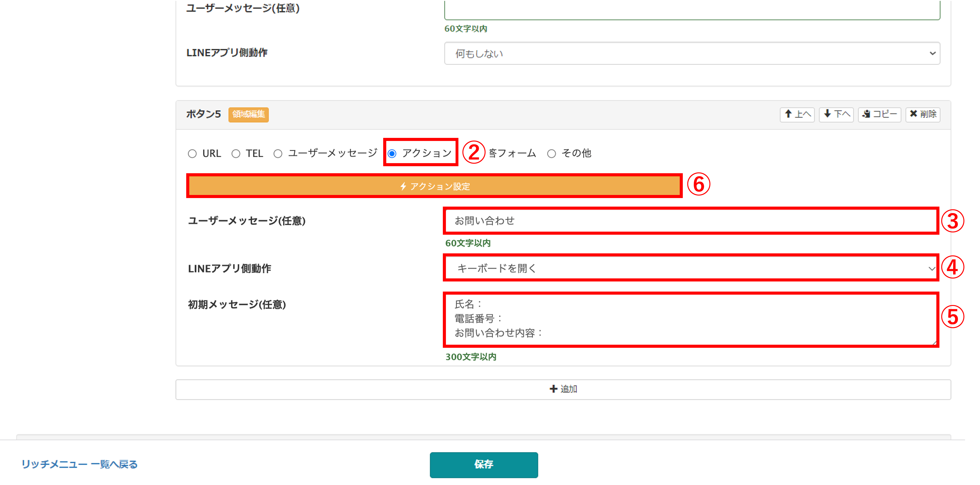The image size is (980, 485).
Task: Open the キーボードを開く dropdown
Action: click(690, 268)
